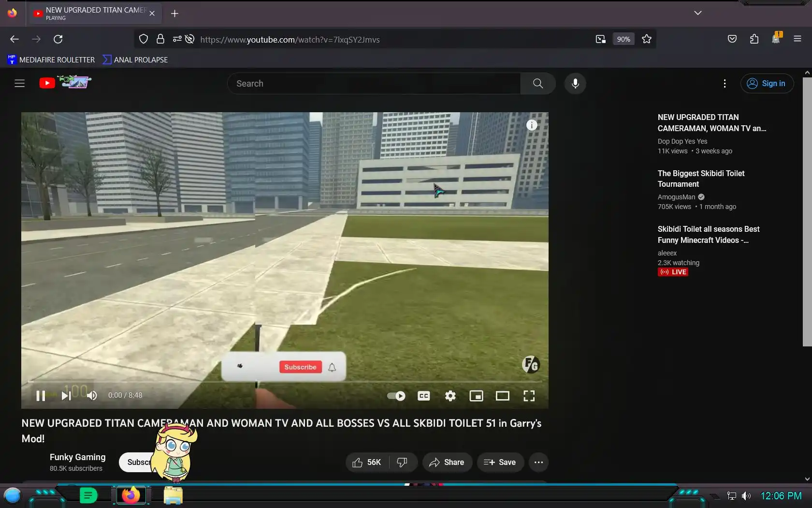
Task: Open 'Skibidi Toilet all seasons' live stream
Action: pyautogui.click(x=709, y=235)
